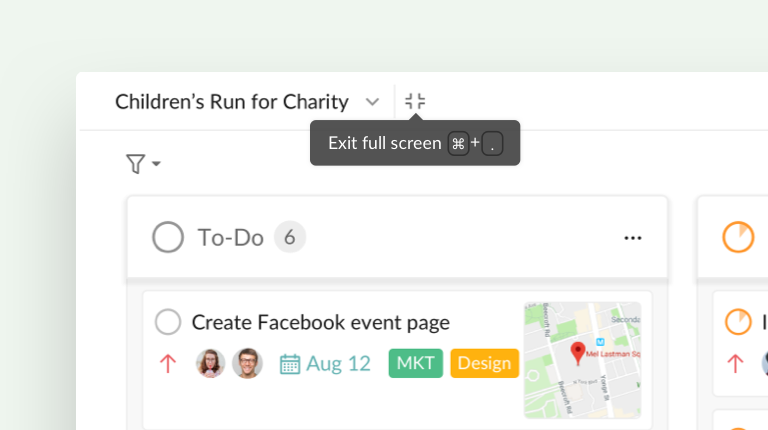Open the filter funnel icon

(x=136, y=164)
